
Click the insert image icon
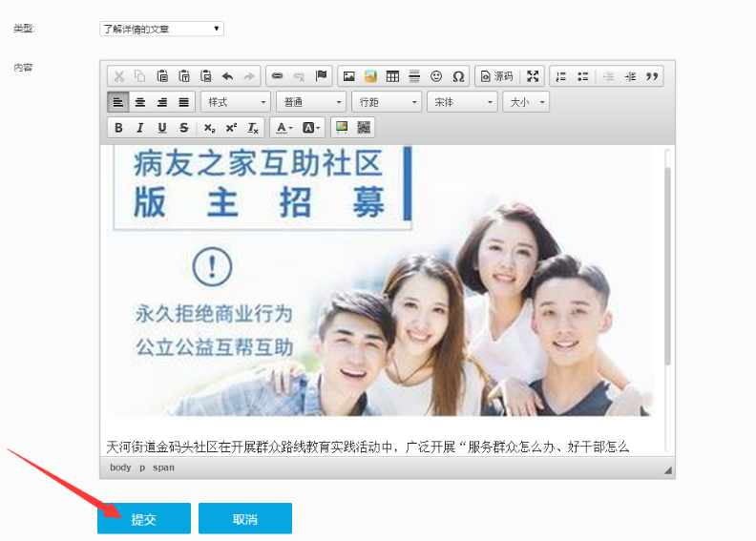coord(348,76)
